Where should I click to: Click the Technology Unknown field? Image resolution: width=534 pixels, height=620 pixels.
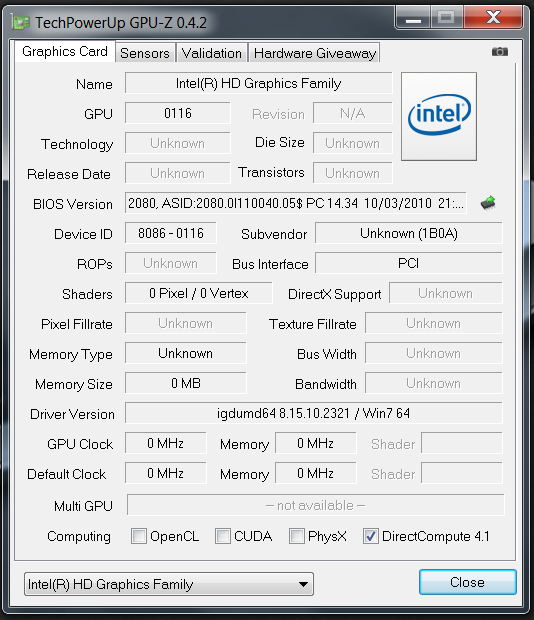[x=177, y=143]
